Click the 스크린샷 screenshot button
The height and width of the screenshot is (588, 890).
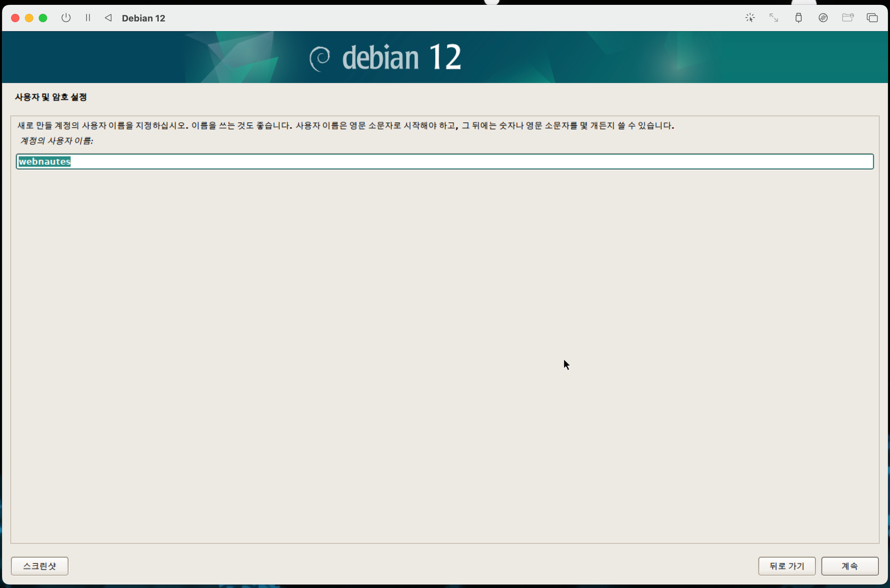(40, 566)
